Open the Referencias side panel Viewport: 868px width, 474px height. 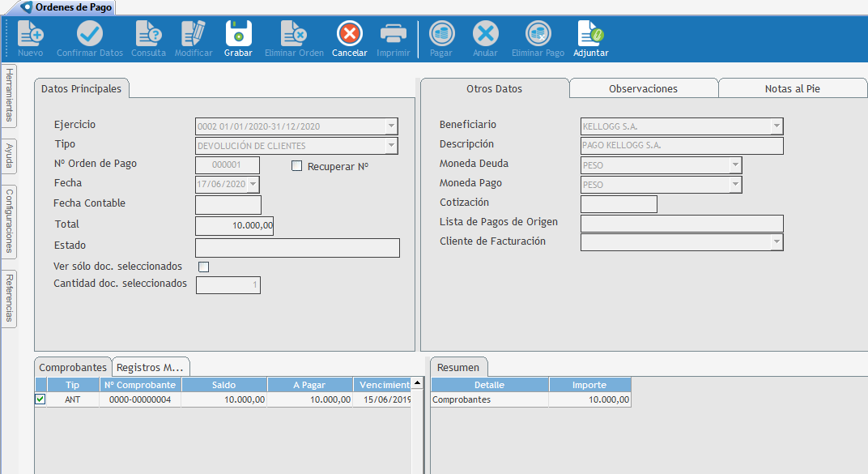[9, 298]
